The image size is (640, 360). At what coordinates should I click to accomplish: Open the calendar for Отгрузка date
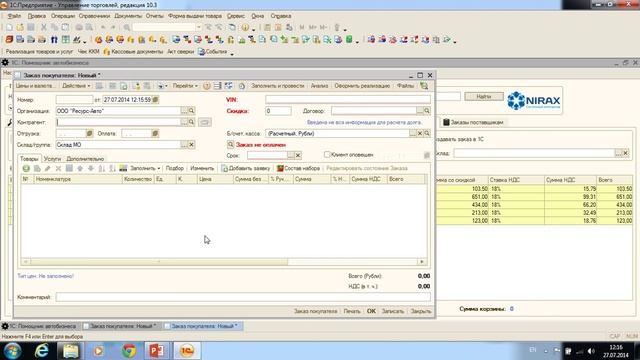pos(89,133)
